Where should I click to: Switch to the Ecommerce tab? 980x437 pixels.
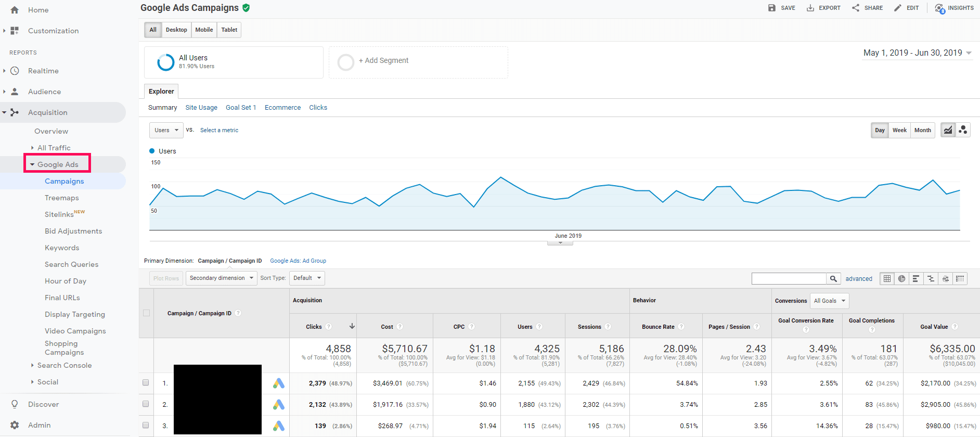coord(282,108)
